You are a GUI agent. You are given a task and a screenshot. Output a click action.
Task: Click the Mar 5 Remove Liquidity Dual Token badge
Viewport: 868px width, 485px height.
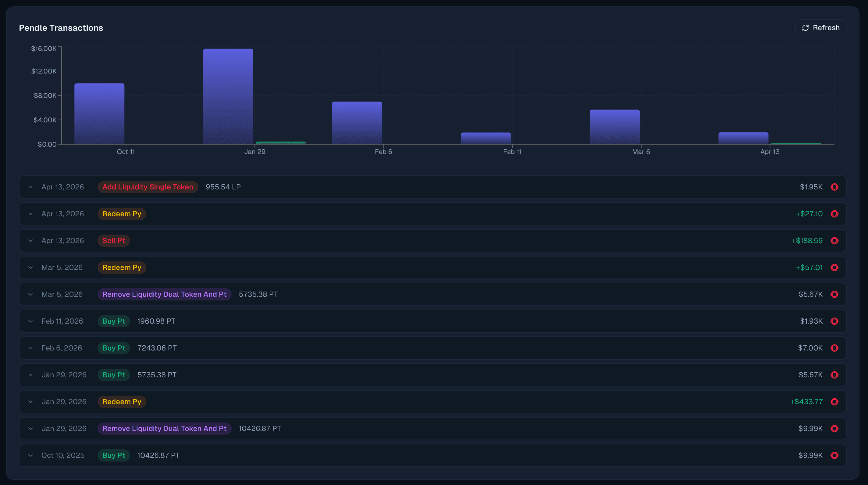click(x=165, y=294)
